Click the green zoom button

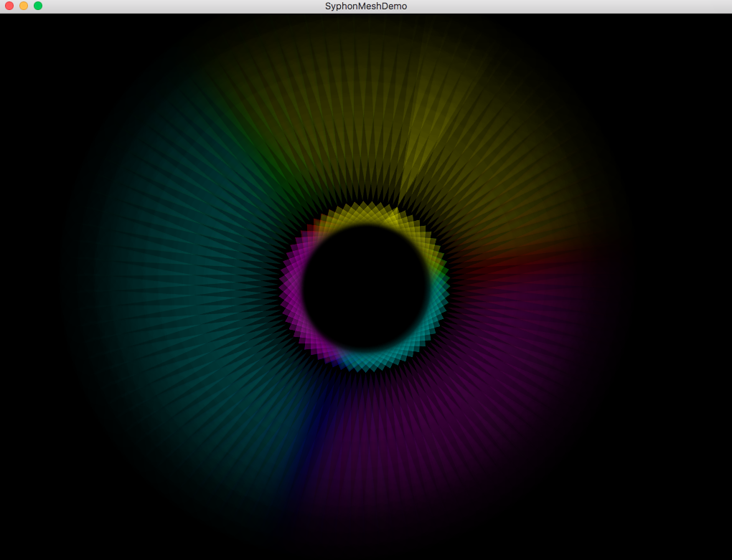[x=37, y=6]
